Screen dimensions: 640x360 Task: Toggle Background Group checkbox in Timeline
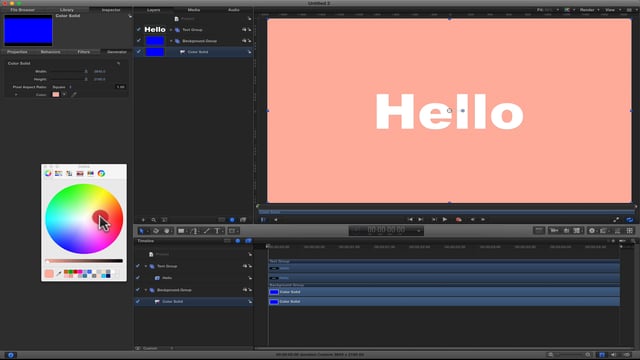pyautogui.click(x=138, y=289)
